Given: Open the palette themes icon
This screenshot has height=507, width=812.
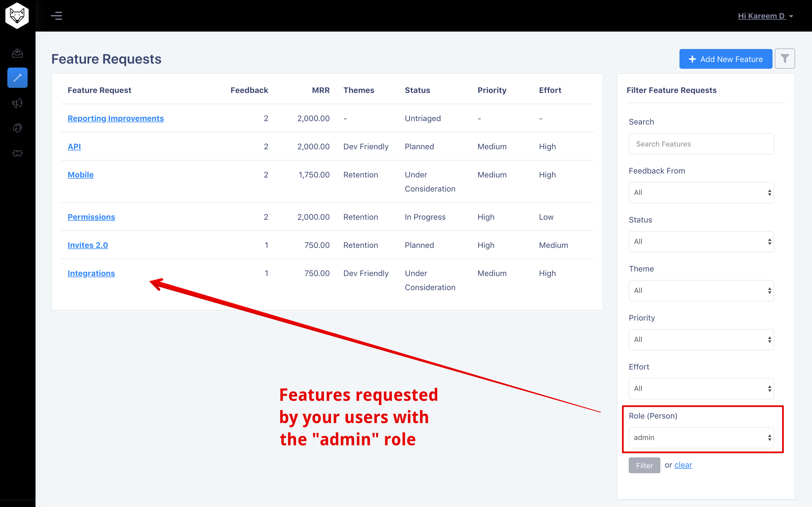Looking at the screenshot, I should 17,128.
